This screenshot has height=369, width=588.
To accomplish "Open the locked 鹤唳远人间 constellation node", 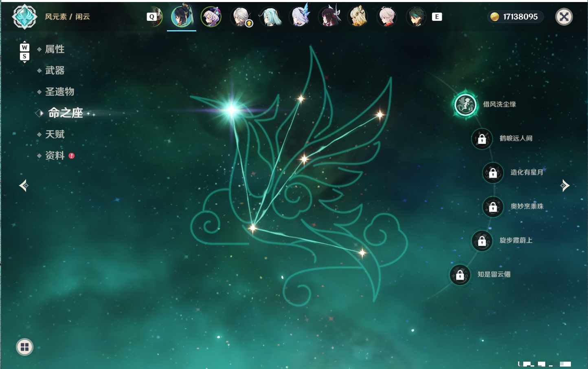I will pos(482,139).
